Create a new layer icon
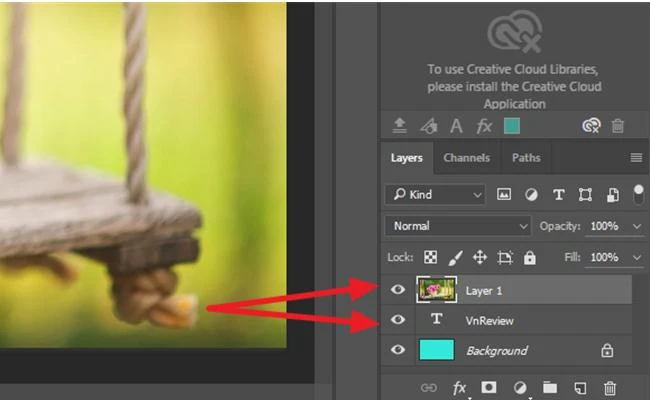Screen dimensions: 650x400 [x=580, y=388]
